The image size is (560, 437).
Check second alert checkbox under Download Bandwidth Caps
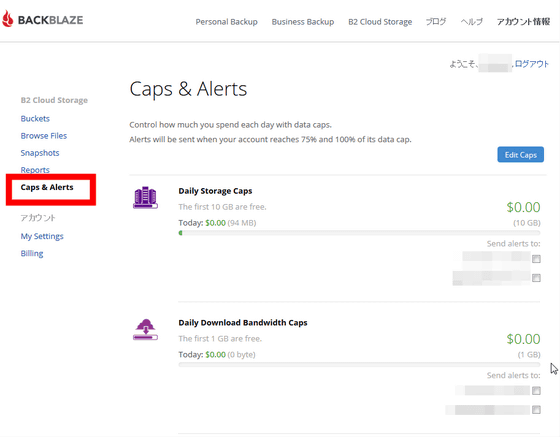click(536, 410)
